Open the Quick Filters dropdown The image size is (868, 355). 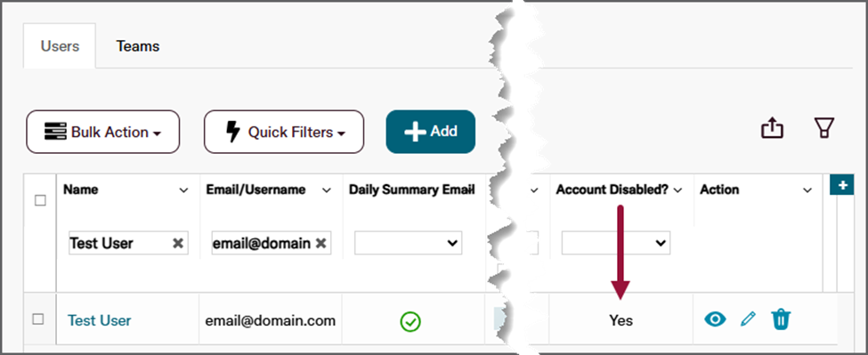(x=284, y=132)
